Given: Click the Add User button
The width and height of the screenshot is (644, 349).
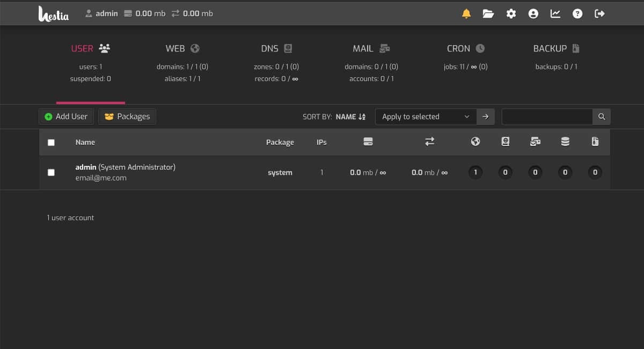Looking at the screenshot, I should coord(66,117).
